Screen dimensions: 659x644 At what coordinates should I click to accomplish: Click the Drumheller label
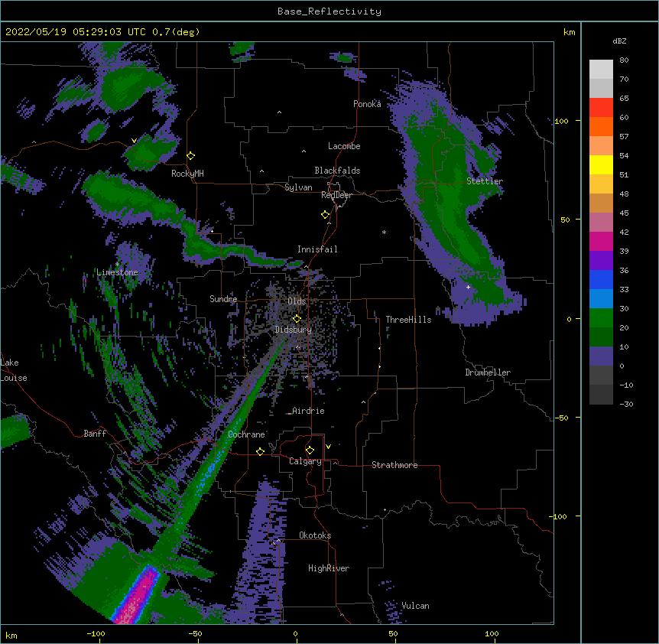488,372
